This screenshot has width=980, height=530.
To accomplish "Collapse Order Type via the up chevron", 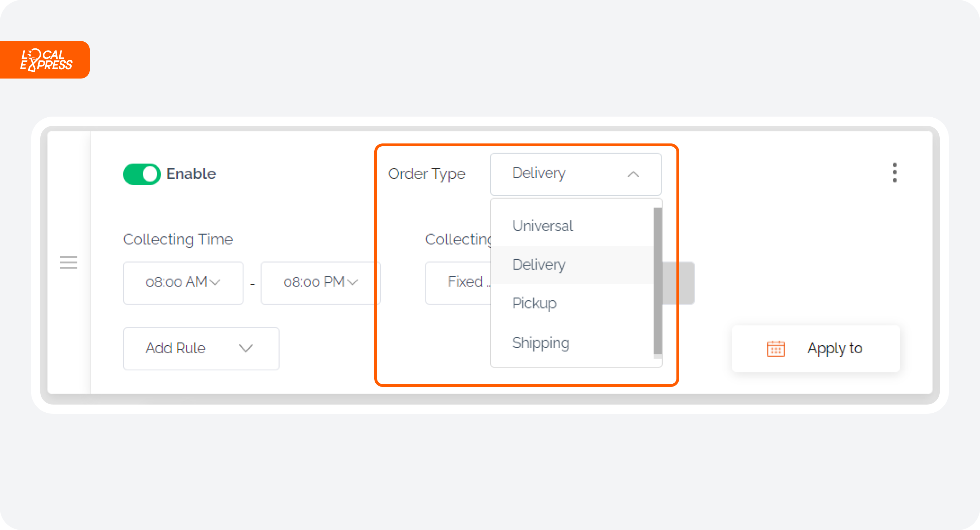I will tap(633, 174).
